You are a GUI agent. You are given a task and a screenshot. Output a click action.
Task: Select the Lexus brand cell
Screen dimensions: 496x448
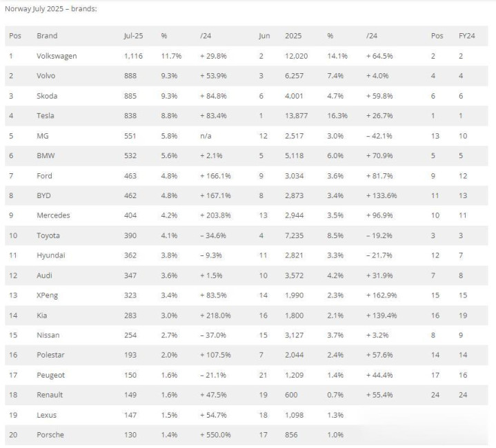(46, 415)
